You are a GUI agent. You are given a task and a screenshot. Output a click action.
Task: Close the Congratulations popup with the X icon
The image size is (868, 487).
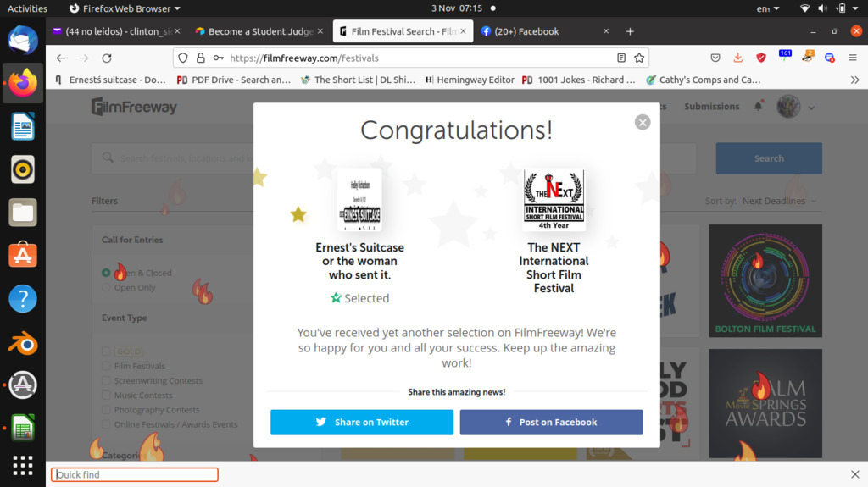coord(643,122)
